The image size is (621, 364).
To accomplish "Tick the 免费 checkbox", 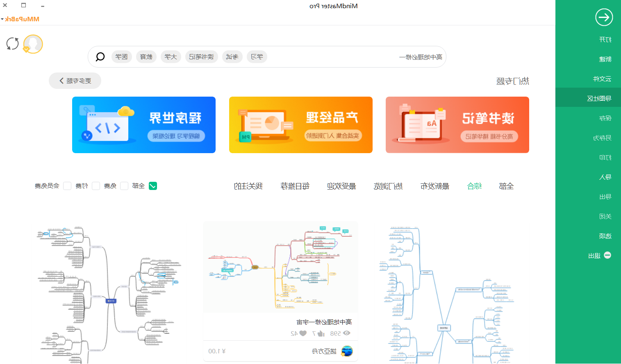I will (124, 186).
